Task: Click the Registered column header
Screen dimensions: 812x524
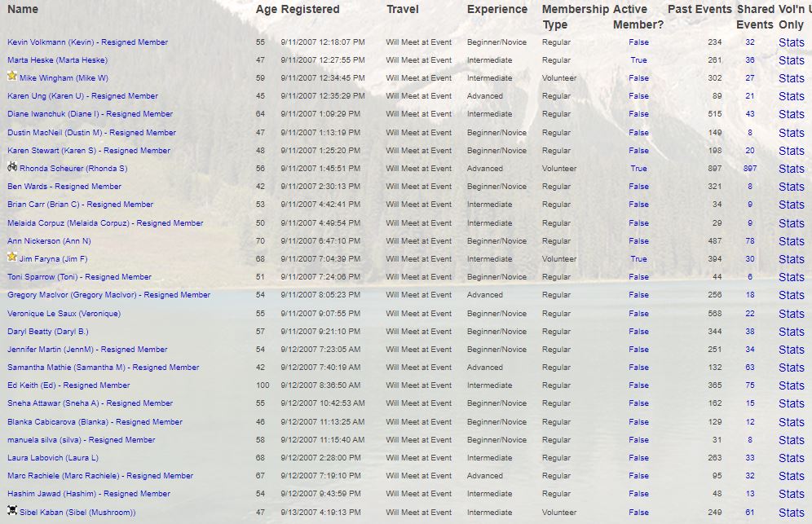Action: pyautogui.click(x=310, y=9)
